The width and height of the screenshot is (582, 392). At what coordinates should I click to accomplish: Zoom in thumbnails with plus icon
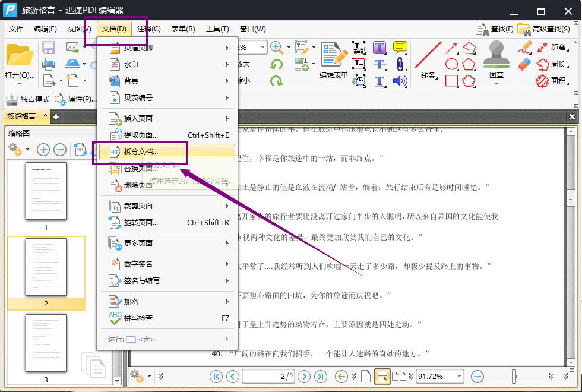tap(43, 150)
